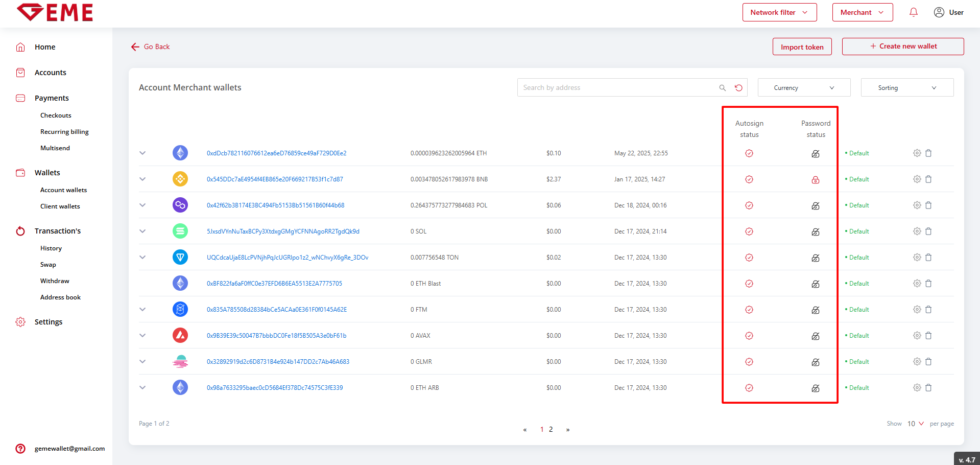Toggle password status for the POL wallet
This screenshot has height=465, width=980.
816,206
